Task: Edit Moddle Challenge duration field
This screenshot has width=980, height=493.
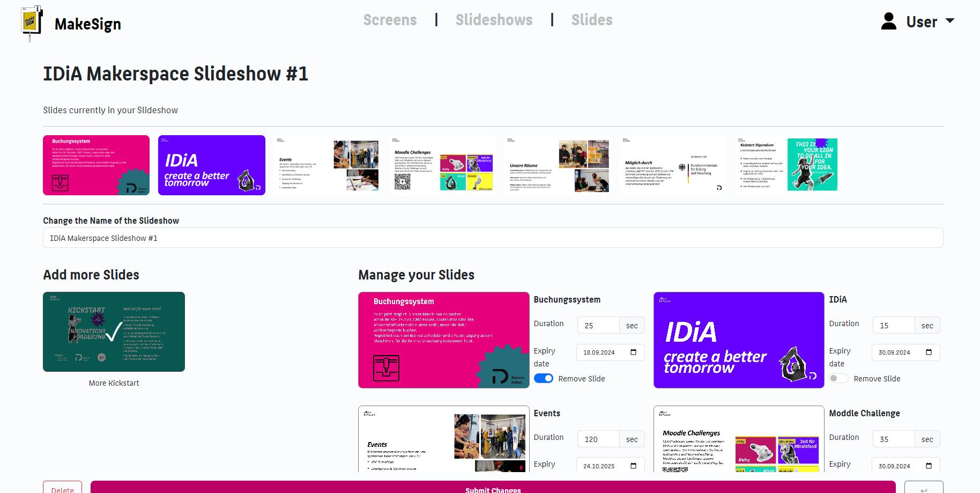Action: pos(894,439)
